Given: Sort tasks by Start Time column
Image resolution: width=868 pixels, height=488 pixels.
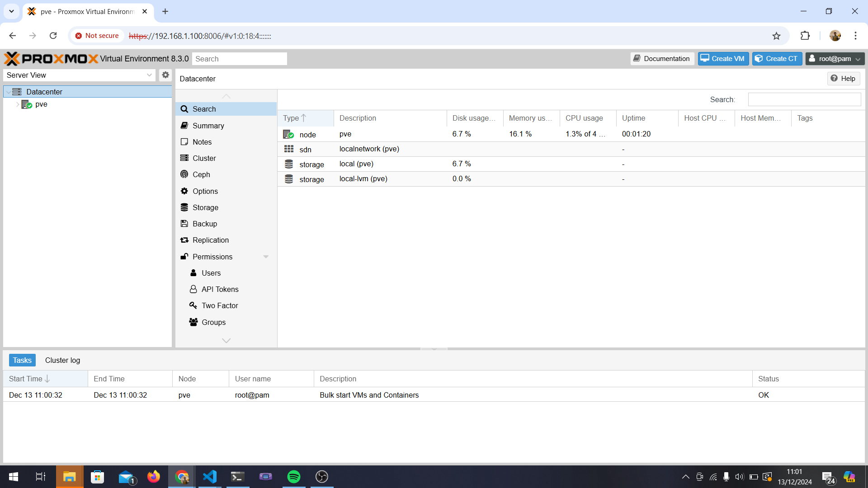Looking at the screenshot, I should tap(45, 379).
